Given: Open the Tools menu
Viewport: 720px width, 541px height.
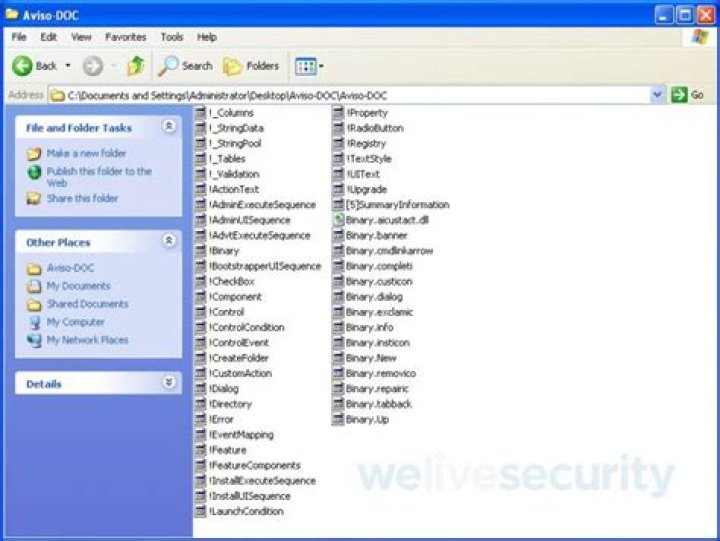Looking at the screenshot, I should coord(172,37).
